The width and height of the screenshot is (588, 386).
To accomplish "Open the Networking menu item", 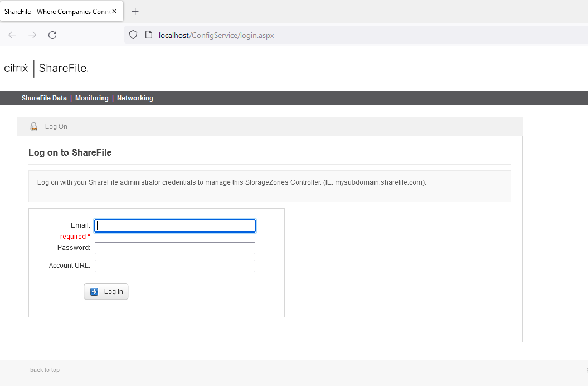I will pyautogui.click(x=135, y=98).
